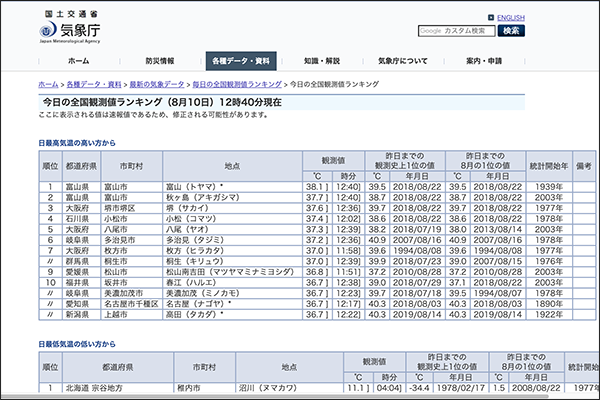600x400 pixels.
Task: Click the small icon beside ENGLISH
Action: tap(490, 17)
